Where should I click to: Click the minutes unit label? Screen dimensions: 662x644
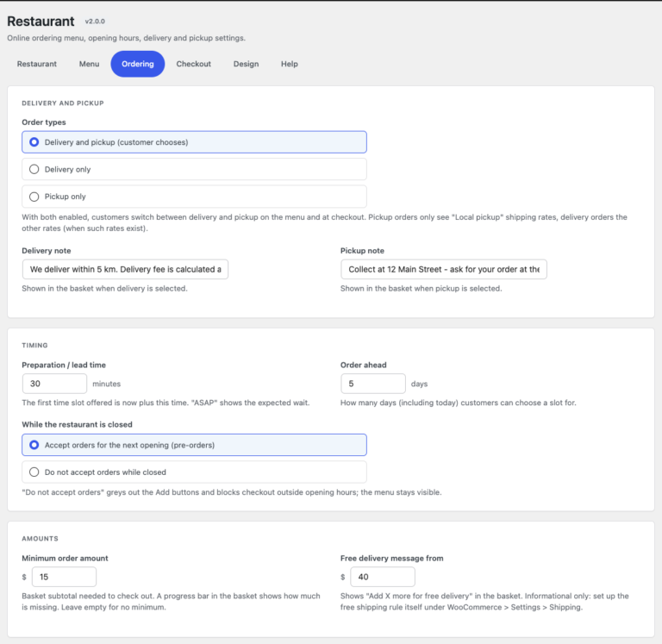[106, 384]
